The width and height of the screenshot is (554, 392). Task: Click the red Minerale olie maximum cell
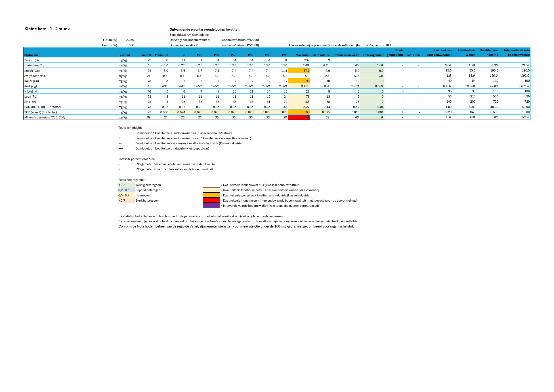(299, 117)
